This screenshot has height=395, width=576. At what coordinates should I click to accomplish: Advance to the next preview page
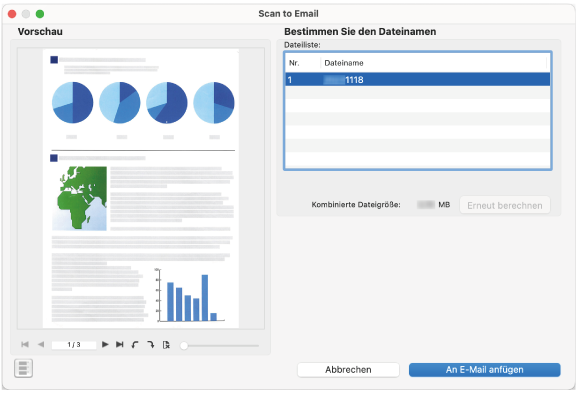coord(105,344)
